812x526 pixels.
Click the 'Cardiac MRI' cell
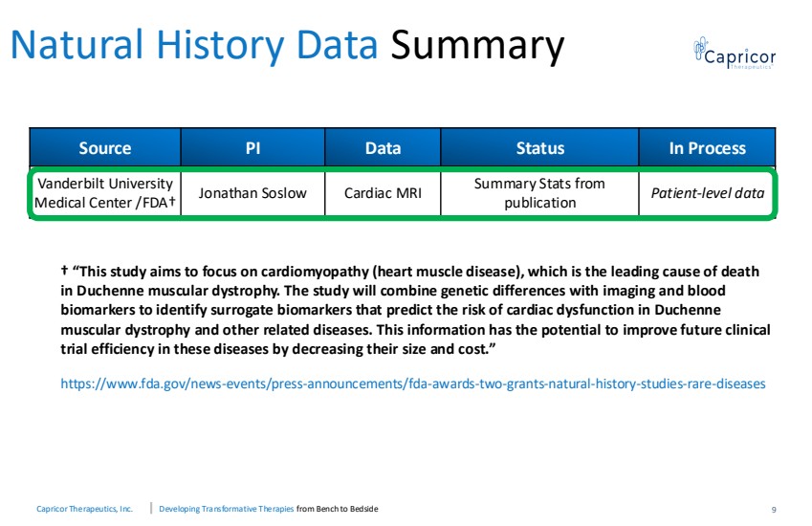pos(383,193)
